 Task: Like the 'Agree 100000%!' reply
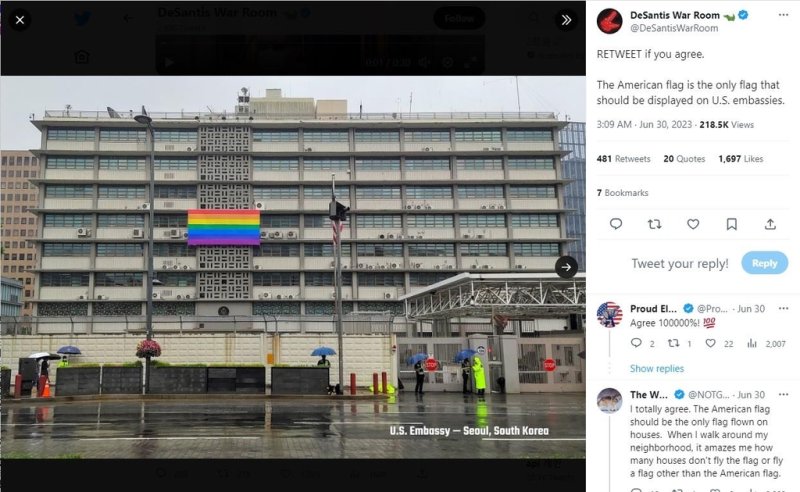pos(710,343)
